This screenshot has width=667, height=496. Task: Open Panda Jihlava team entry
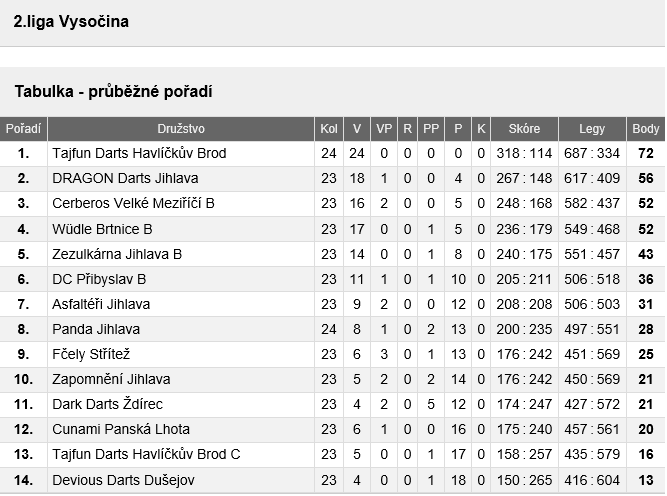point(96,329)
